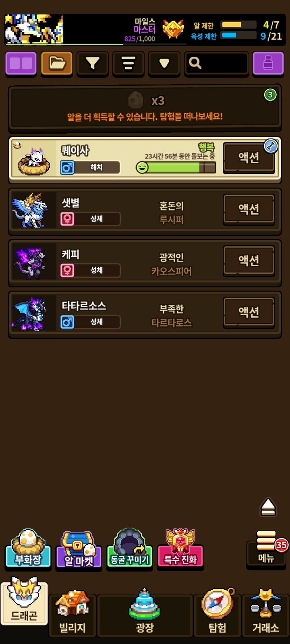
Task: Select the 케피 dragon thumbnail
Action: [34, 262]
